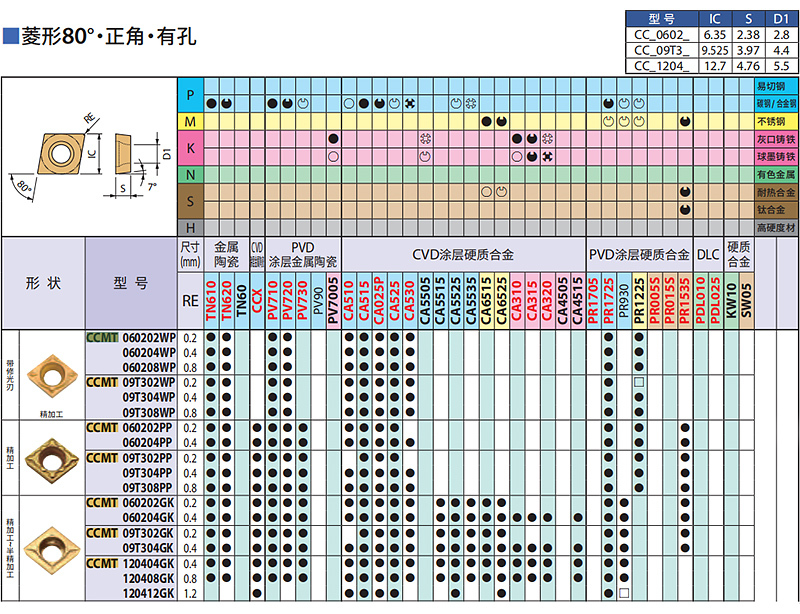Select the TN610 grade column header
The height and width of the screenshot is (614, 800).
211,301
